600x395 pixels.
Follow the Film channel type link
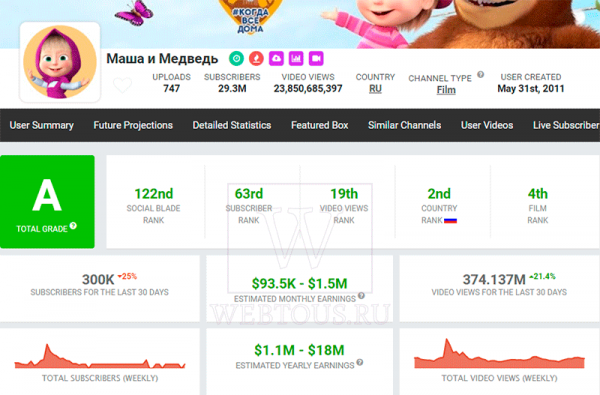coord(446,90)
